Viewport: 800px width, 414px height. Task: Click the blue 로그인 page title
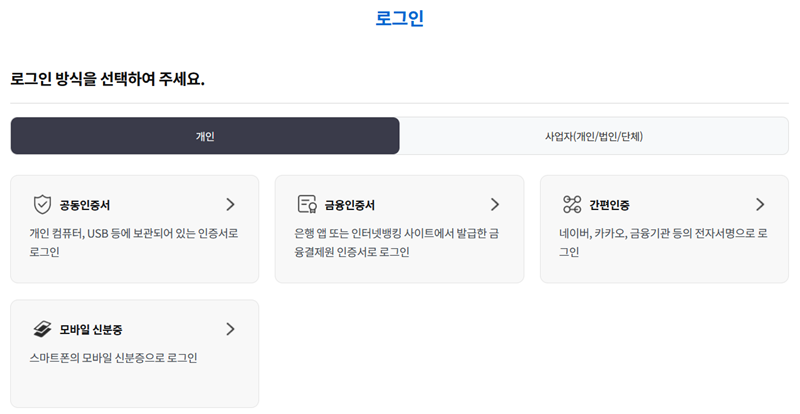[399, 18]
